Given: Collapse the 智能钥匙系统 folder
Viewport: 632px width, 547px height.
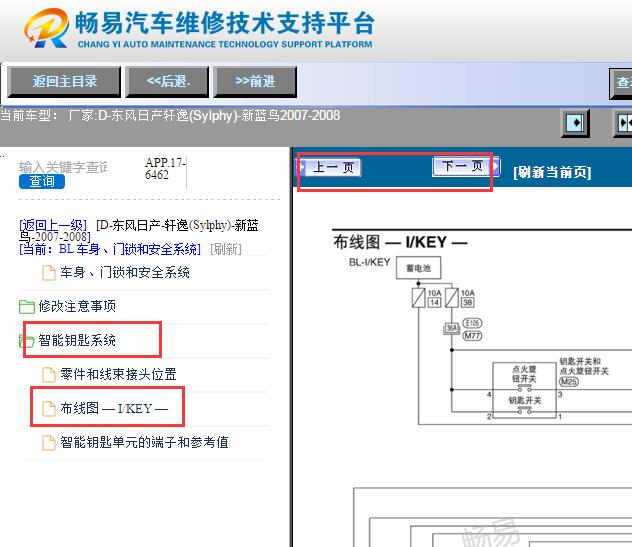Looking at the screenshot, I should click(x=77, y=341).
